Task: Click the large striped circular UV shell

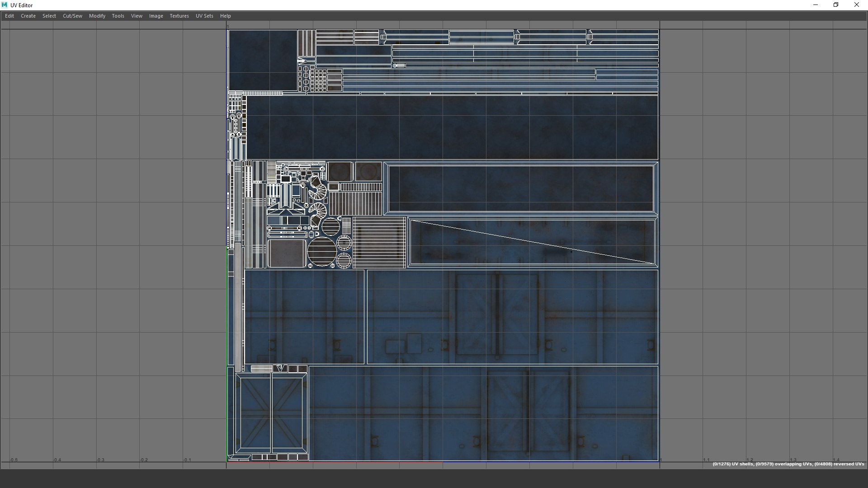Action: coord(321,252)
